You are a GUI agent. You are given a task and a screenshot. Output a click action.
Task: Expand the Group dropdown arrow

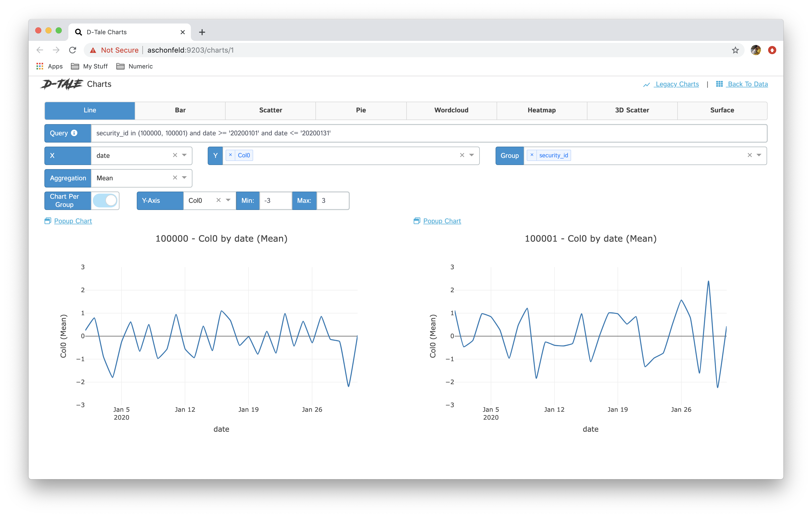coord(759,155)
